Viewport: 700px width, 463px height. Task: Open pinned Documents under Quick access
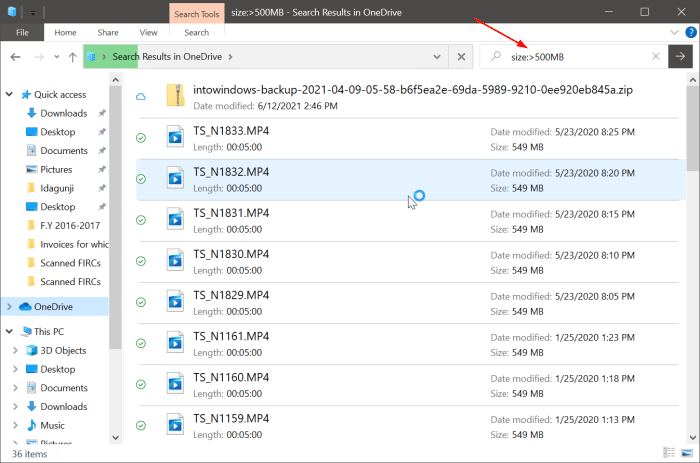[x=64, y=151]
